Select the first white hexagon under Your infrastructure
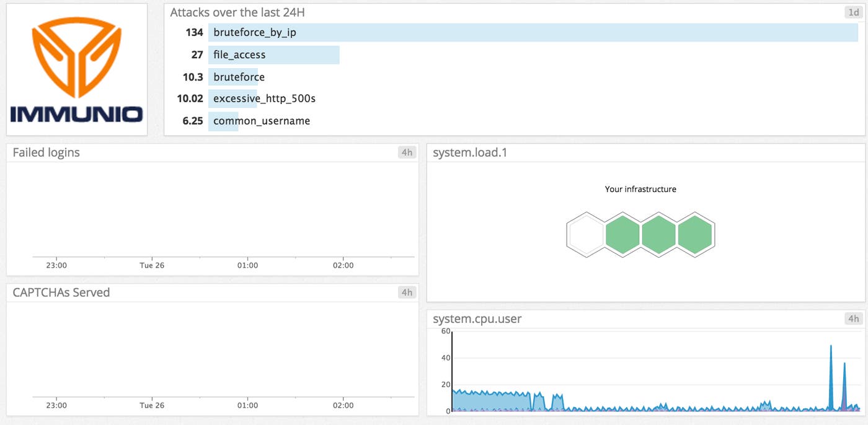Image resolution: width=868 pixels, height=425 pixels. click(585, 234)
